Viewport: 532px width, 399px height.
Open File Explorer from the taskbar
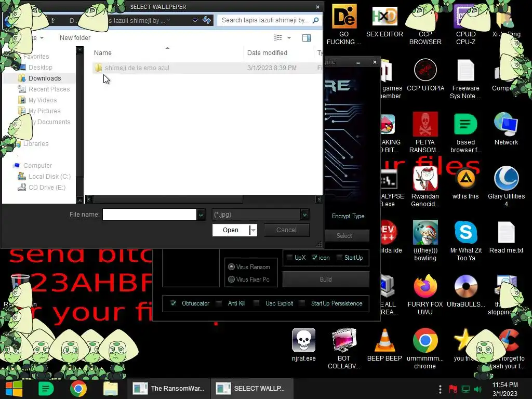point(110,389)
